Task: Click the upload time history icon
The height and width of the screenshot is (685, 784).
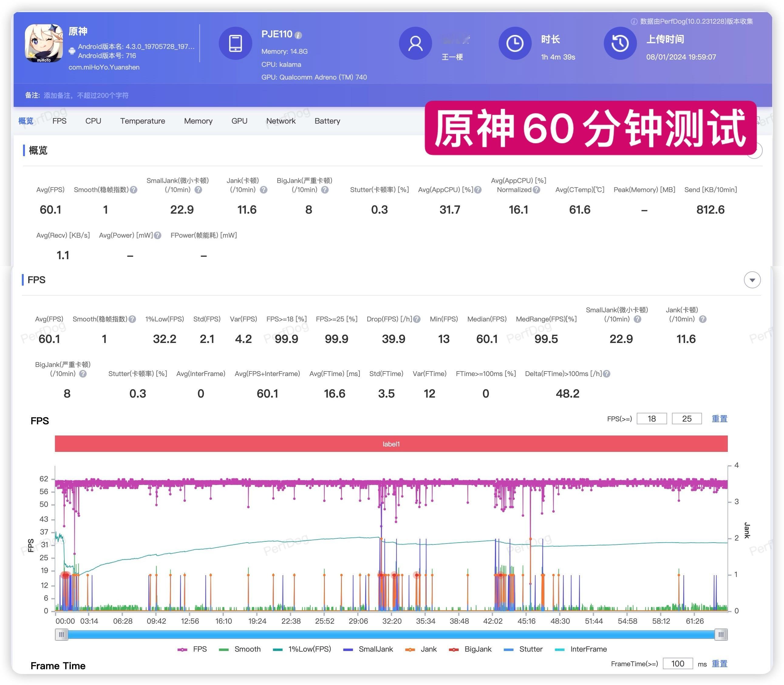Action: point(620,43)
